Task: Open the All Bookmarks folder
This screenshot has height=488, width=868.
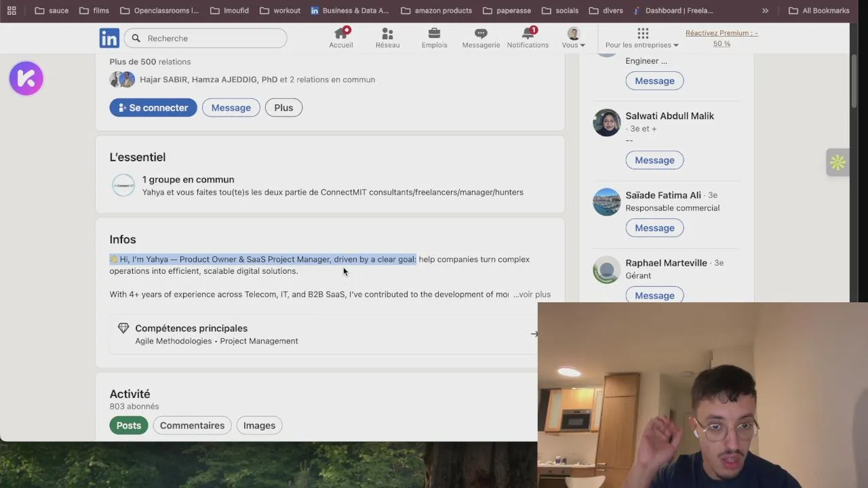Action: tap(818, 11)
